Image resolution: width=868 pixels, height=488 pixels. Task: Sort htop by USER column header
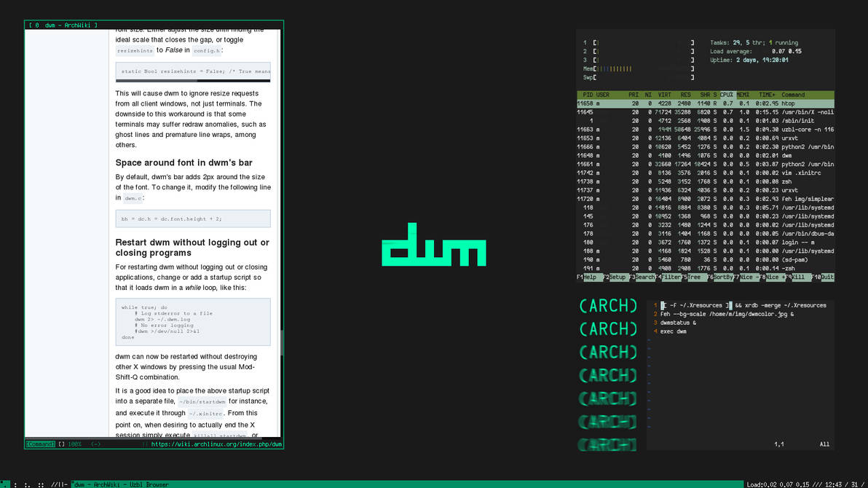click(x=602, y=95)
